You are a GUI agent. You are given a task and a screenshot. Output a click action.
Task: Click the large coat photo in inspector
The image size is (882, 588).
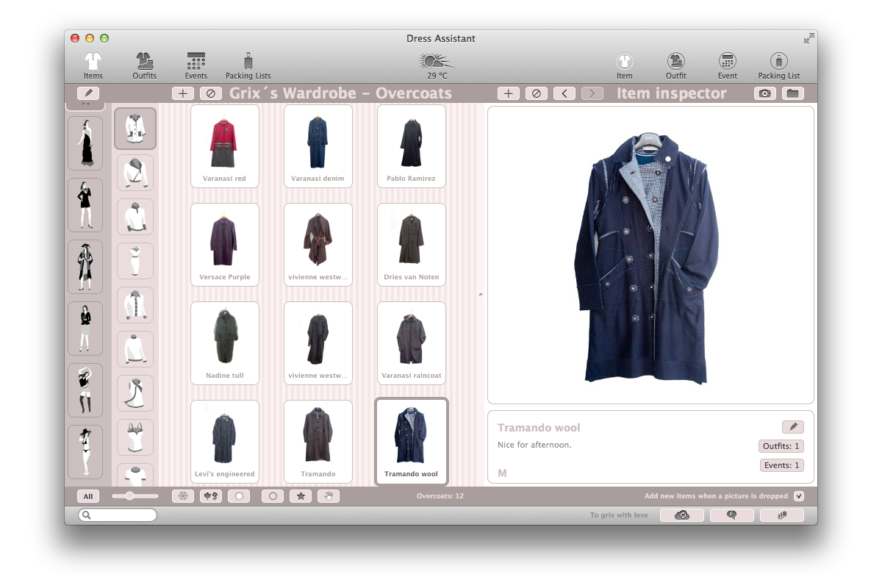coord(650,255)
